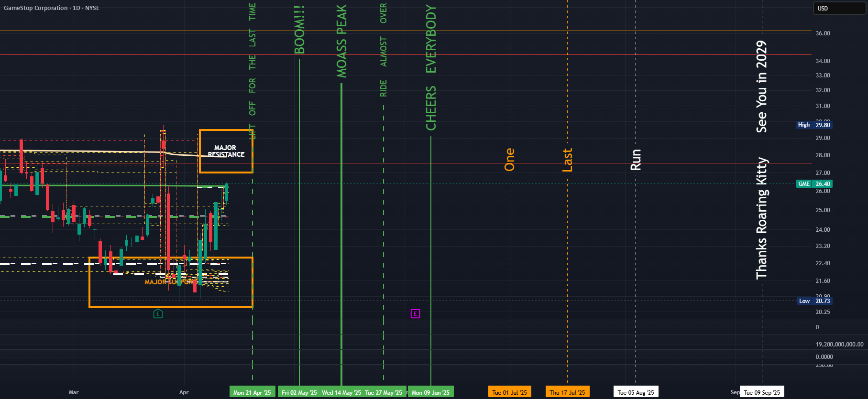Click the Thu 17 Jul '25 date label

(x=567, y=392)
